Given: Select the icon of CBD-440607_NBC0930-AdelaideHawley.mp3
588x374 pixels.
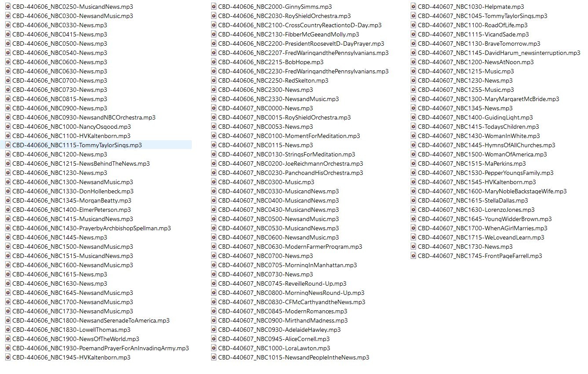Looking at the screenshot, I should [x=214, y=330].
